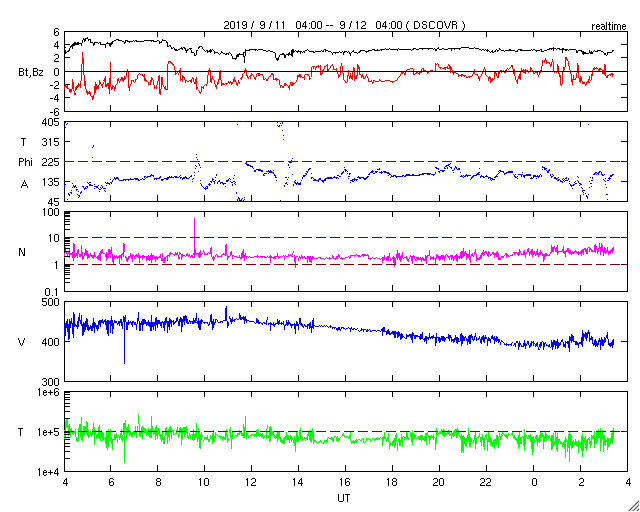This screenshot has height=512, width=640.
Task: Click the "A" label below Phi
Action: [24, 185]
